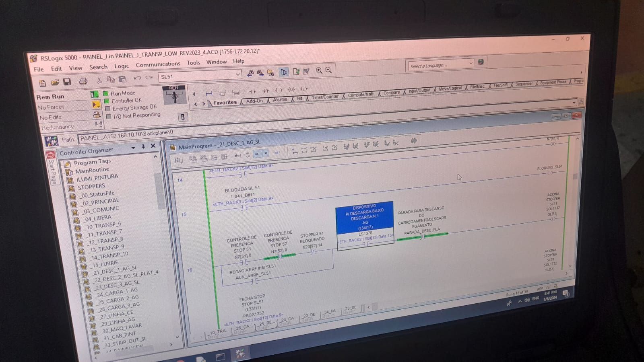Open the Rem Run controller status dropdown

(95, 95)
